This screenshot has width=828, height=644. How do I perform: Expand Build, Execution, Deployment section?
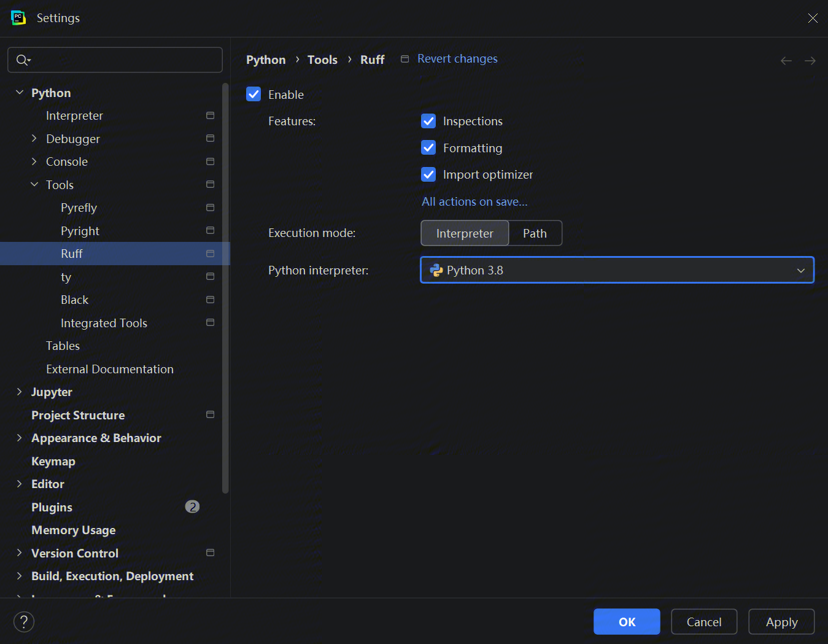pos(20,576)
